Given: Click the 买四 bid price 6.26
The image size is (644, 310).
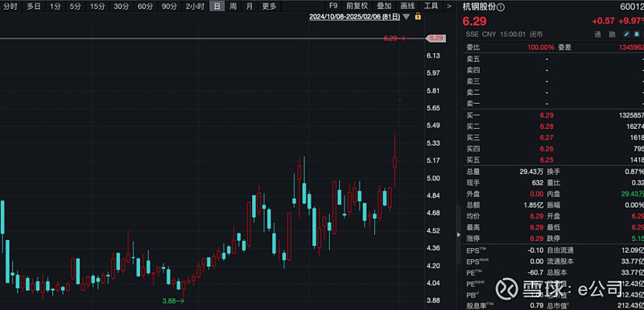Looking at the screenshot, I should pyautogui.click(x=547, y=149).
